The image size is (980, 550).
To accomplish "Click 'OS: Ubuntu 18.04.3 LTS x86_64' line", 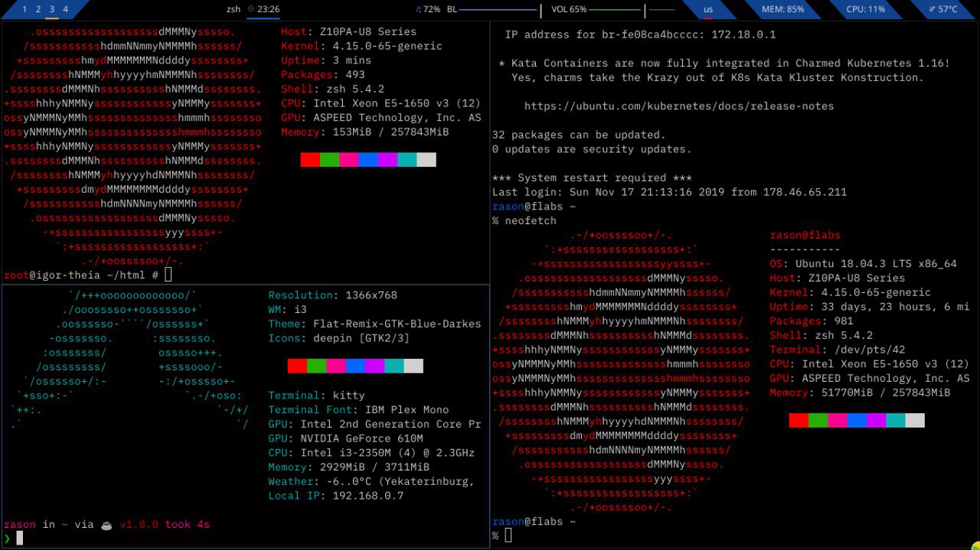I will 863,264.
